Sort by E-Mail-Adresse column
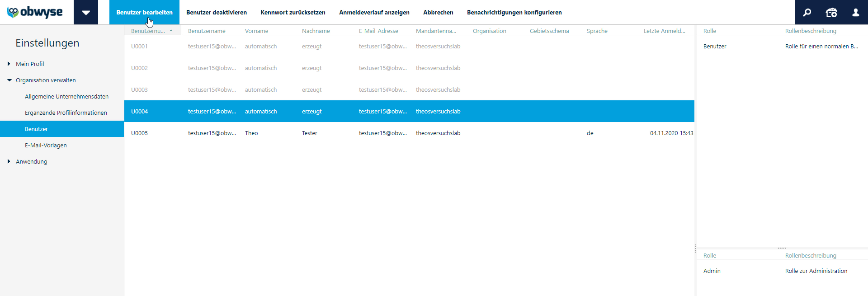This screenshot has height=296, width=868. click(x=378, y=31)
